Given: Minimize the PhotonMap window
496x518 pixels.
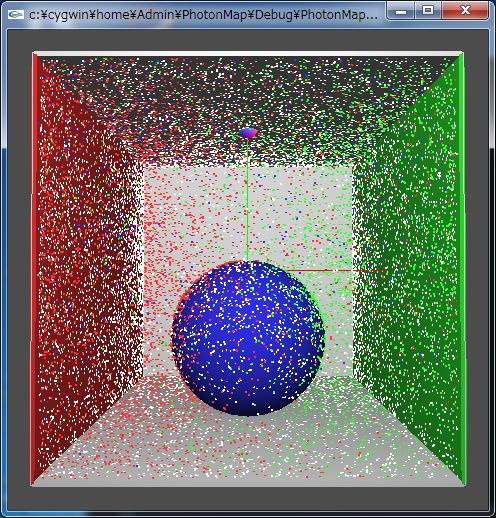Looking at the screenshot, I should [401, 11].
